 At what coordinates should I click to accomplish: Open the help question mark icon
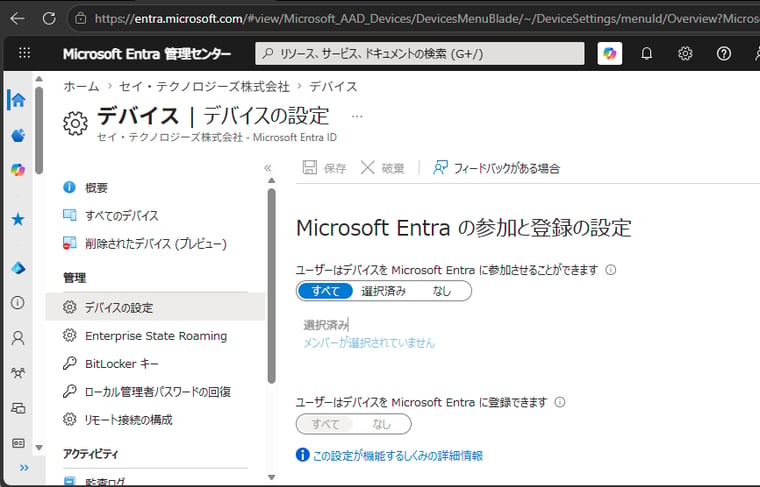tap(724, 53)
